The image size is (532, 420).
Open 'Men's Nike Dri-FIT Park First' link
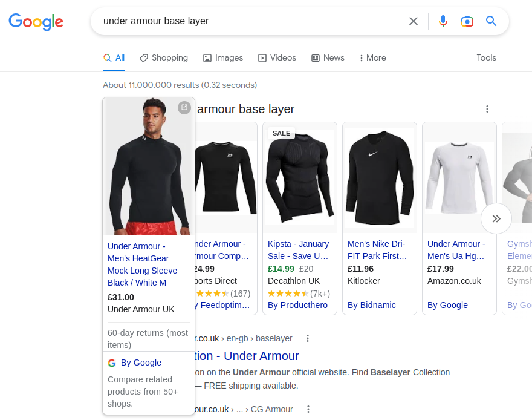point(377,250)
